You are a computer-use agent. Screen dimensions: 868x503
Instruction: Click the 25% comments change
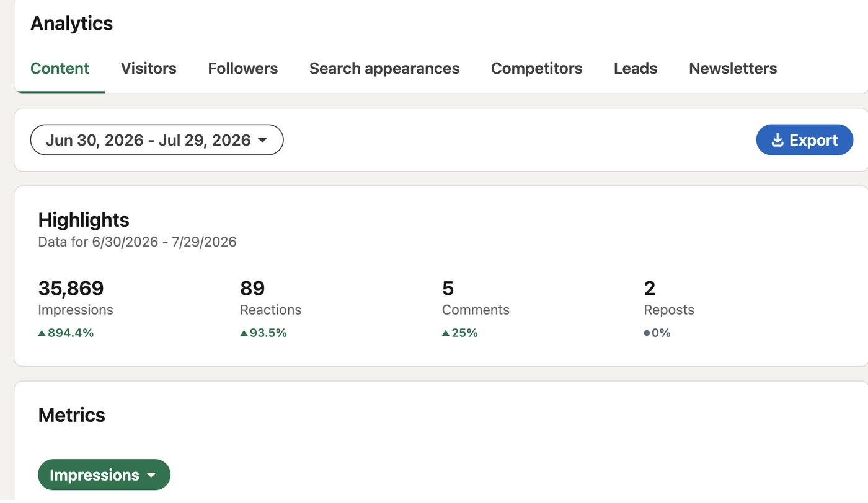460,333
